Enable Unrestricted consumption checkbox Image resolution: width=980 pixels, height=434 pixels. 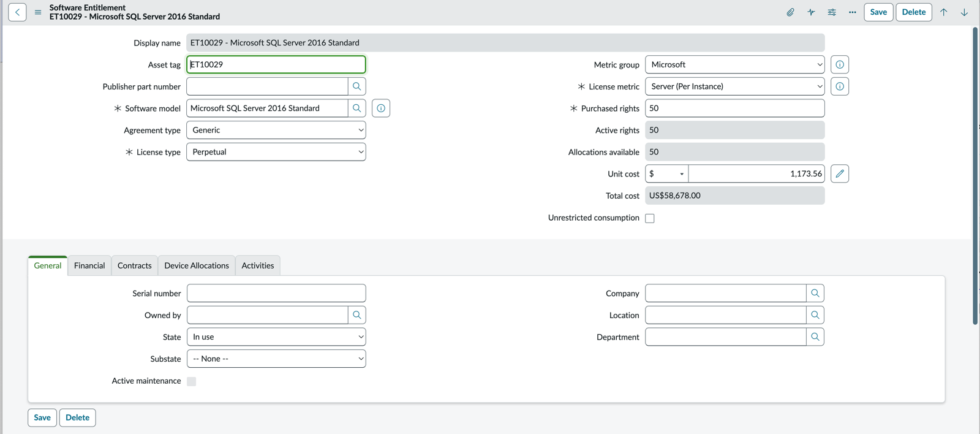[650, 218]
